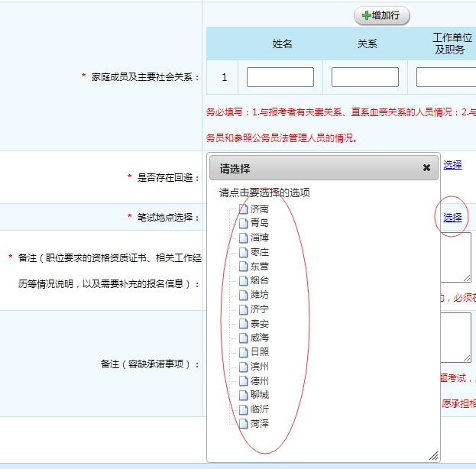
Task: Open the 选择 link for 笔试地点选择
Action: coord(452,218)
